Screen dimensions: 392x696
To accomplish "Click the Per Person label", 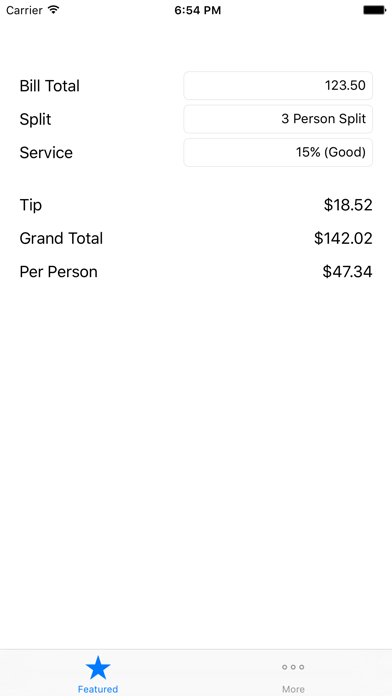I will pos(59,272).
